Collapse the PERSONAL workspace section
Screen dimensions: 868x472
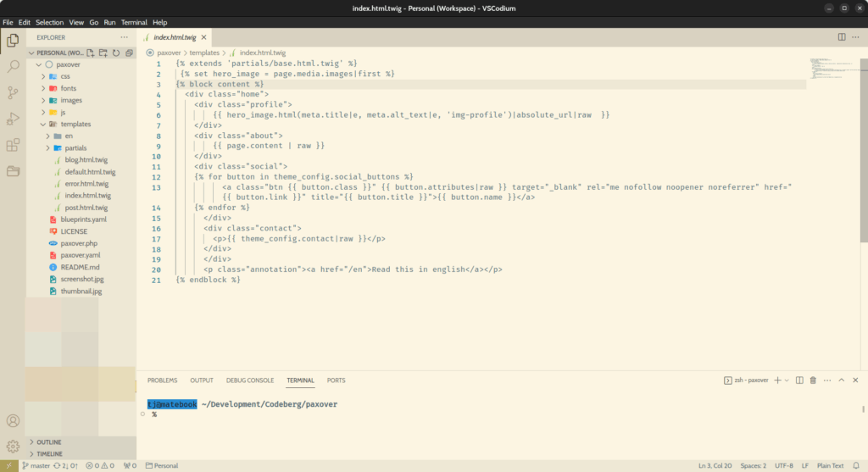31,53
